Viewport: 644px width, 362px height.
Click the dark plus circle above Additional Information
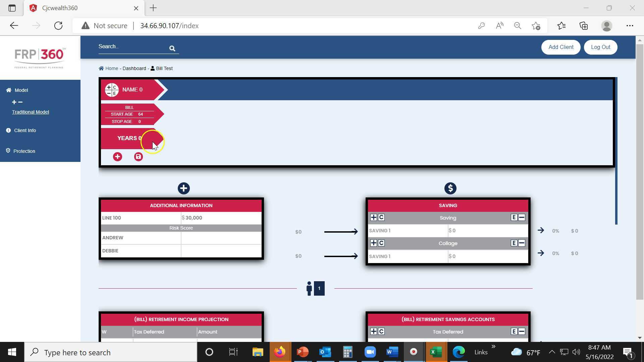(x=183, y=188)
